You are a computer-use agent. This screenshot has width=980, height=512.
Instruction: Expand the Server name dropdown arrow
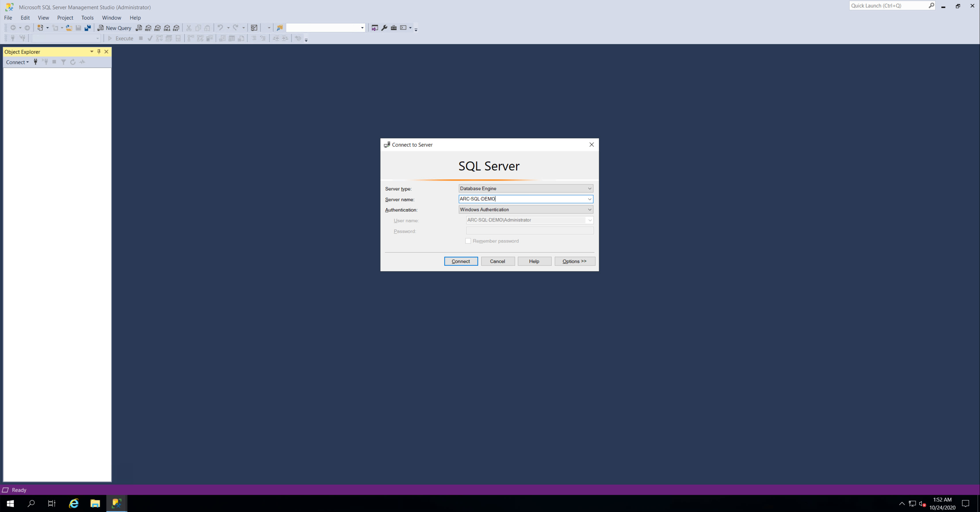(589, 199)
